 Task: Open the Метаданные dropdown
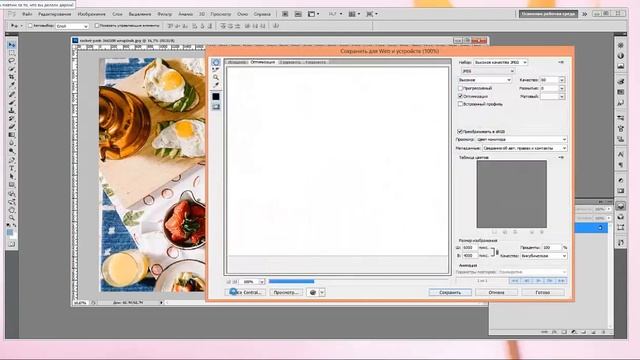pyautogui.click(x=524, y=148)
